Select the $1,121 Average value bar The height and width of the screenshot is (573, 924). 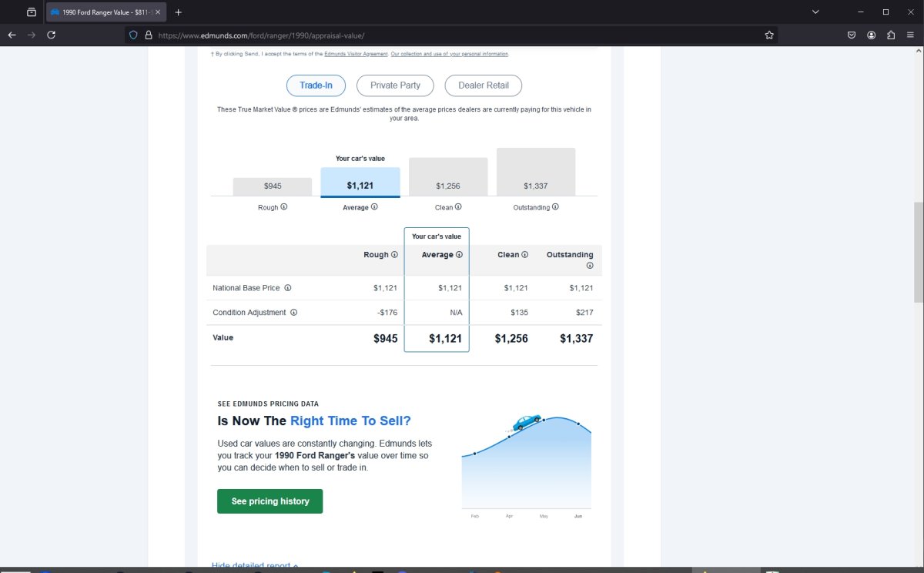point(360,182)
